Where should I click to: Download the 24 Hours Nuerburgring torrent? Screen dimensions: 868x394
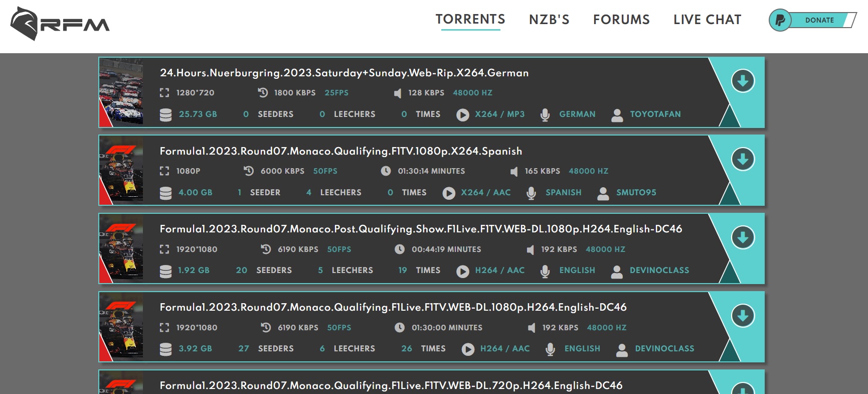point(743,81)
